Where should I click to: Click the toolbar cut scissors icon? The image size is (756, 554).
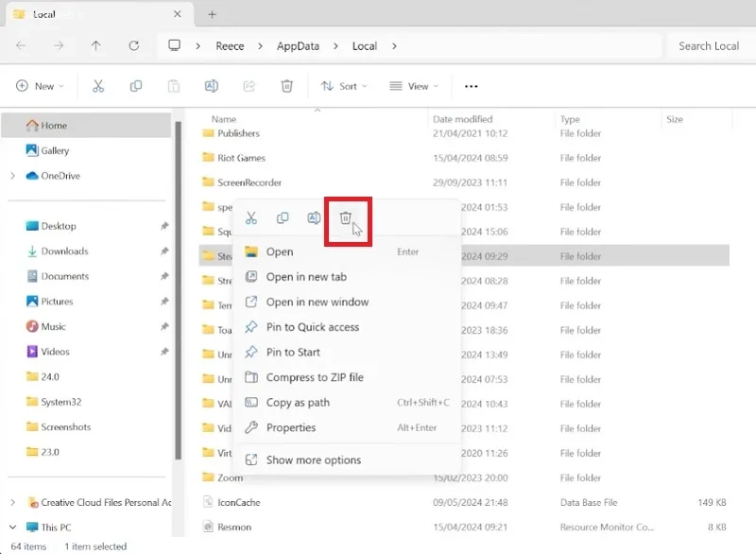point(98,86)
